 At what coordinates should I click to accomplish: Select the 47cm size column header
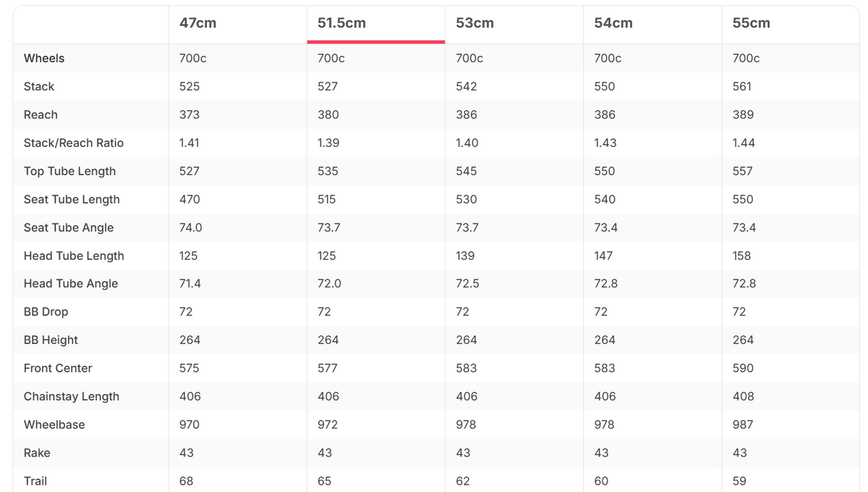pyautogui.click(x=197, y=23)
